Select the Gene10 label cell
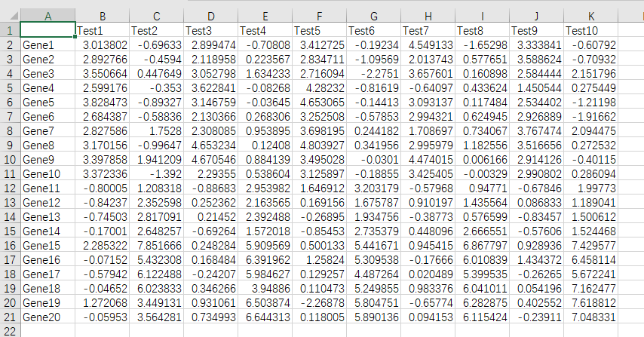This screenshot has width=644, height=337. [x=48, y=173]
